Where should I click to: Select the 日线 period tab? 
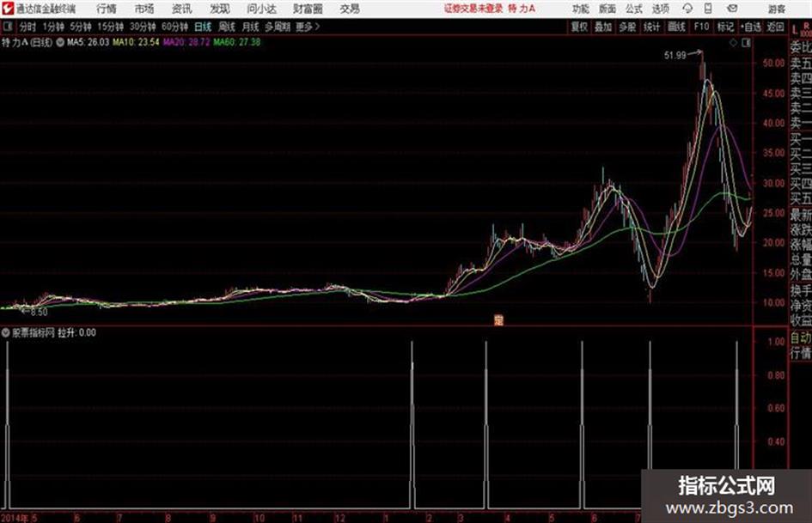[x=203, y=27]
